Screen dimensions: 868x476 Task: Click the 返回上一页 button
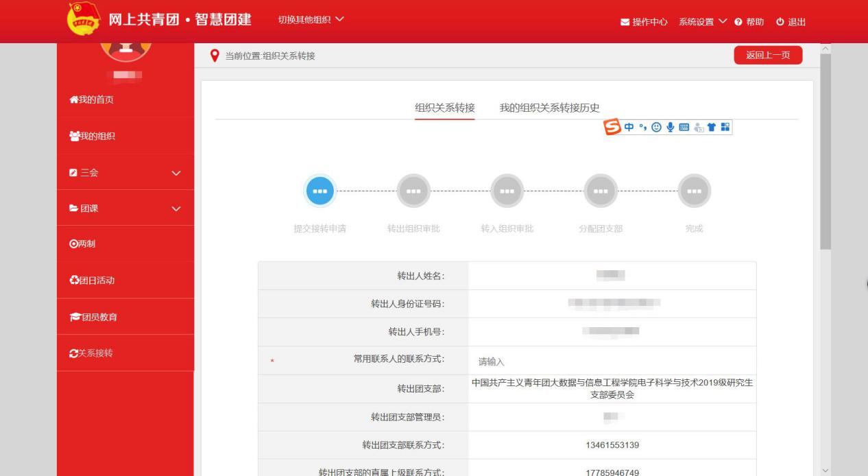[x=767, y=56]
